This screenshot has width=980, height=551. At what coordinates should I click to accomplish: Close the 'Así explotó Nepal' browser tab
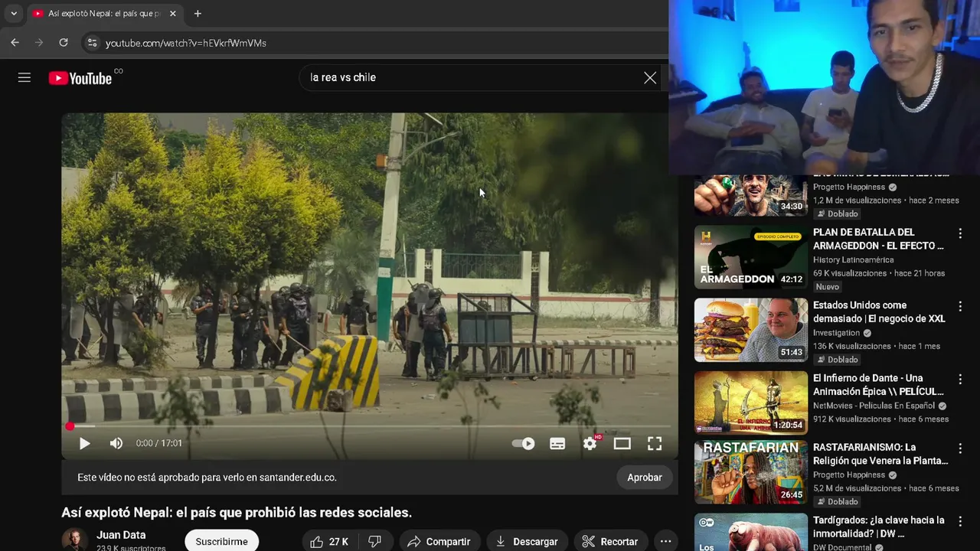(173, 14)
